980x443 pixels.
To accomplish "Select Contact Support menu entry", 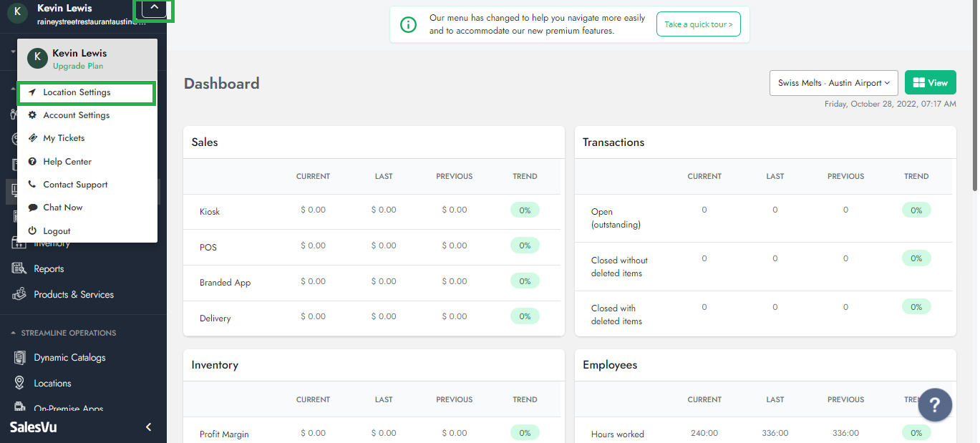I will (75, 185).
